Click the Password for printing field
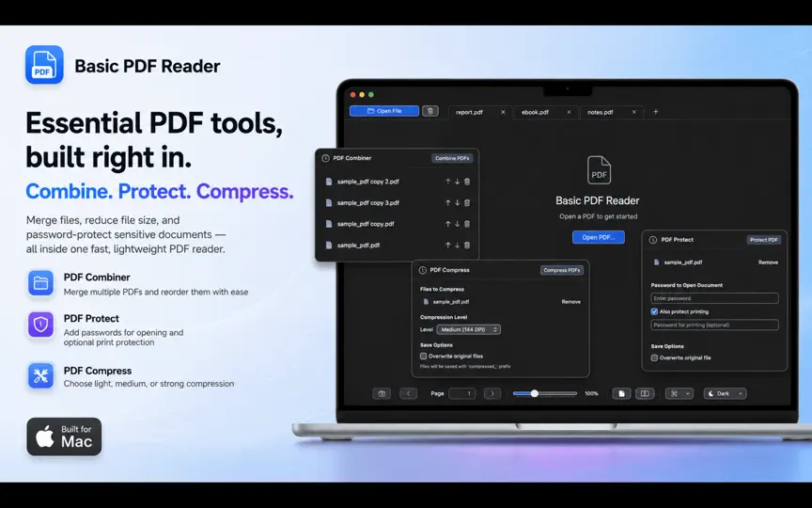Viewport: 812px width, 508px height. (714, 325)
